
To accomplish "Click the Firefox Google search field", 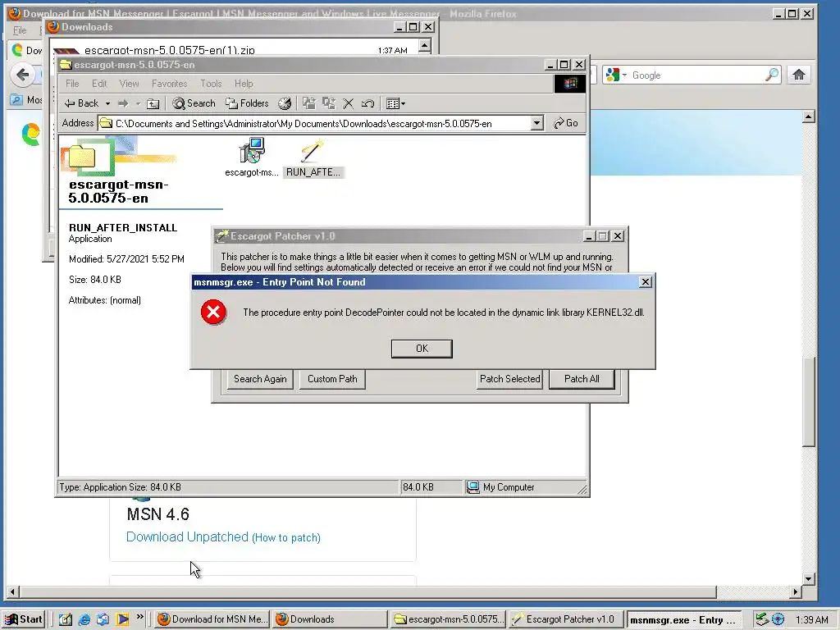I will point(696,75).
